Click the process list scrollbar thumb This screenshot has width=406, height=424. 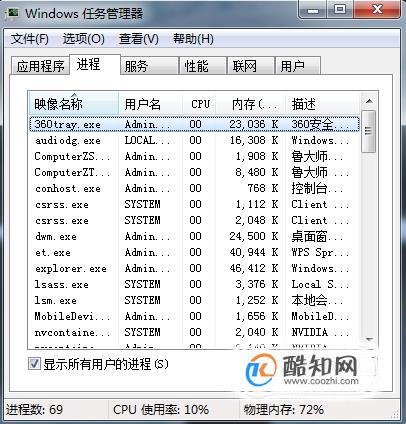pos(368,131)
